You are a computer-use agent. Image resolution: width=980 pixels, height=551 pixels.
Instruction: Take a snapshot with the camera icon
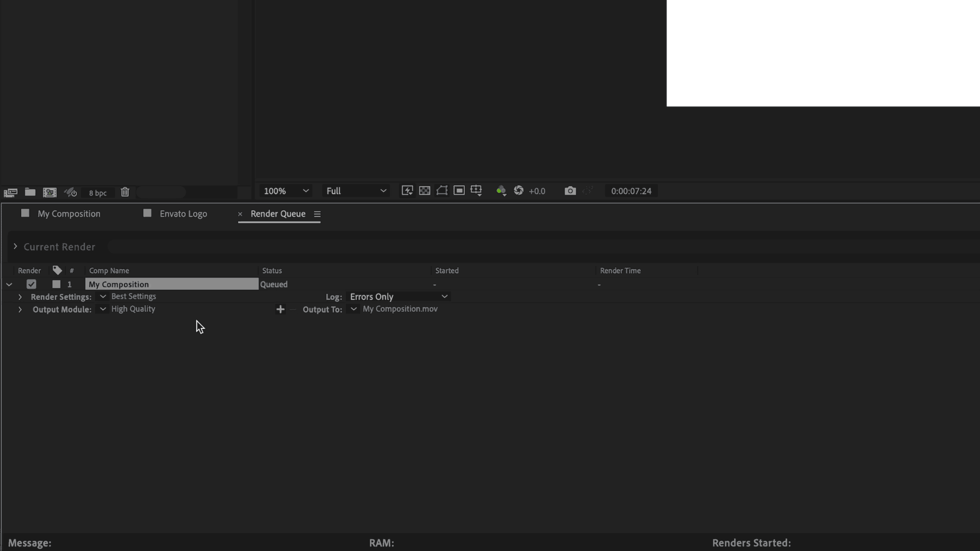click(570, 191)
